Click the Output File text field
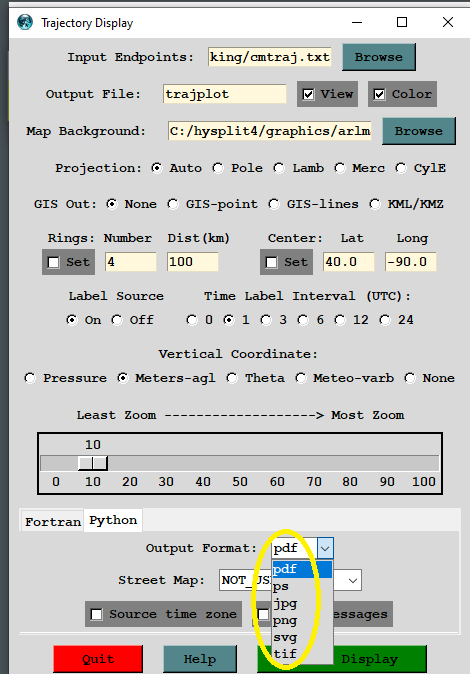This screenshot has height=678, width=470. point(224,94)
